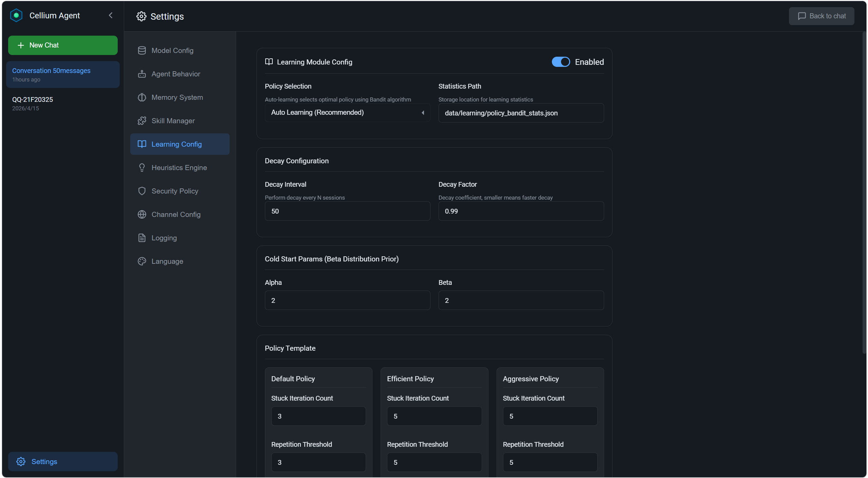This screenshot has height=478, width=868.
Task: Switch to the Learning Config tab
Action: [176, 144]
